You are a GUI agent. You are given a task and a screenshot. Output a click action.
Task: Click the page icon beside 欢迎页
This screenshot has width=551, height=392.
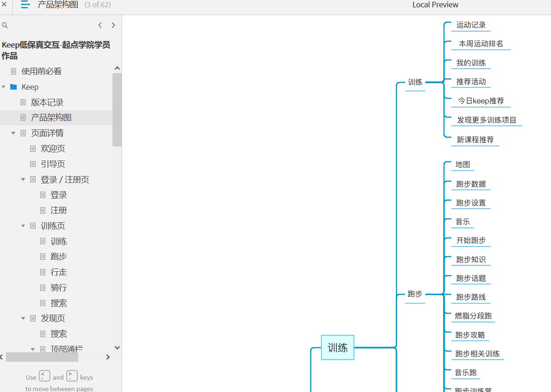tap(32, 149)
